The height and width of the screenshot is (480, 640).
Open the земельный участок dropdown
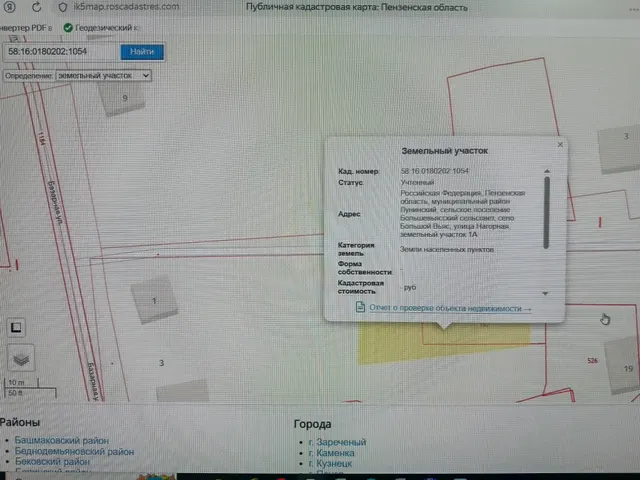click(x=103, y=76)
